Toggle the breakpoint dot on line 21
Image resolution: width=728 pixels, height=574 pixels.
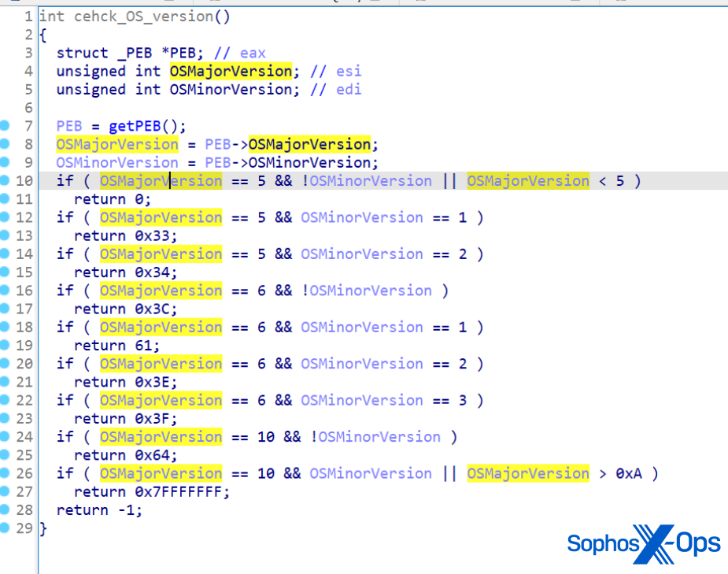point(5,382)
